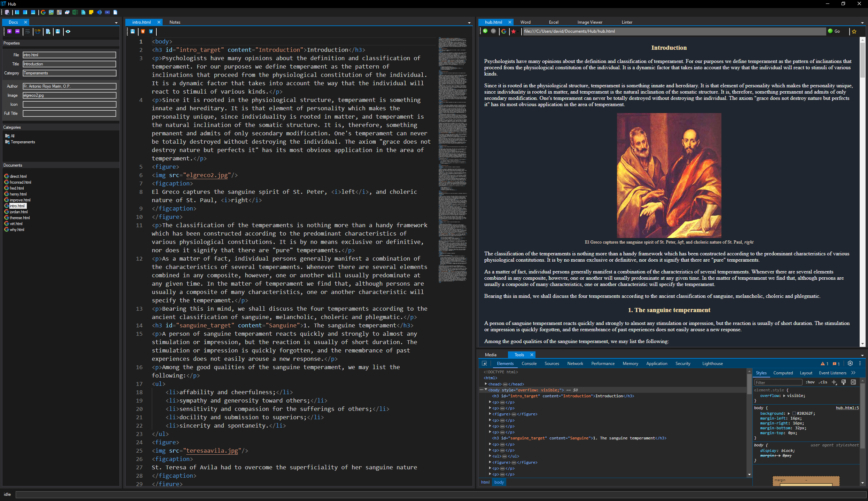868x501 pixels.
Task: Click the save disk icon in Docs toolbar
Action: point(58,31)
